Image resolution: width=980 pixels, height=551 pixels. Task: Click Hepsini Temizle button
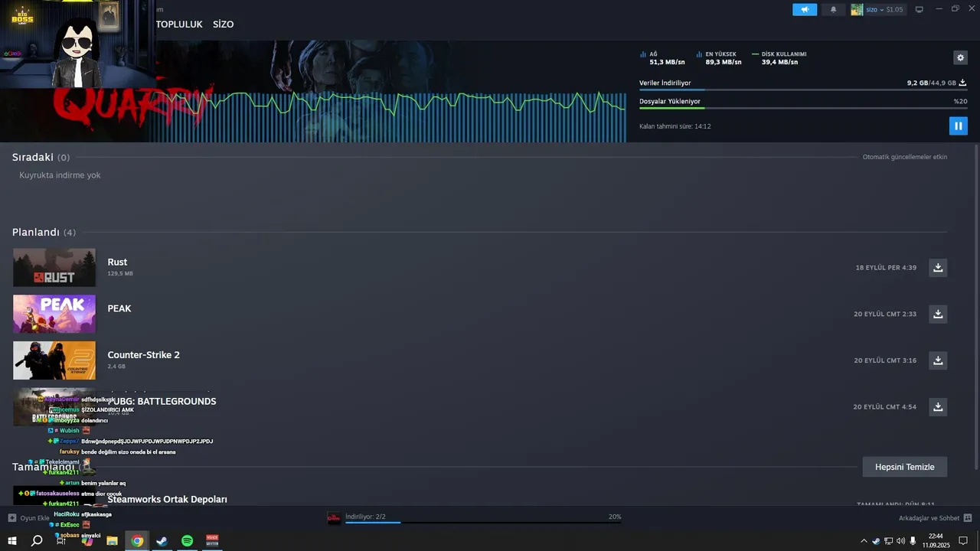coord(904,467)
